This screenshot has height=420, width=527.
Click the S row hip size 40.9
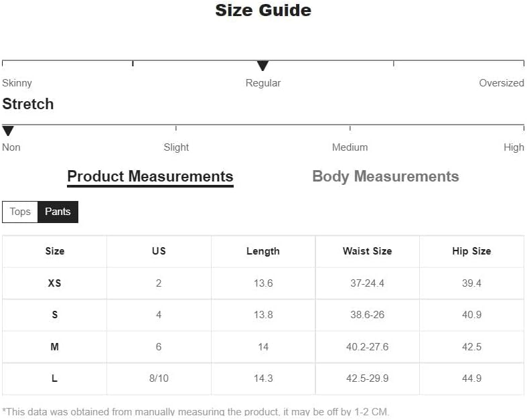(x=471, y=315)
